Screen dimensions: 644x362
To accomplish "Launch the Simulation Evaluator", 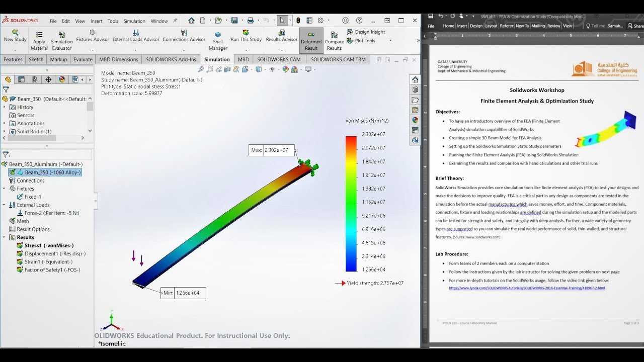I will [62, 41].
